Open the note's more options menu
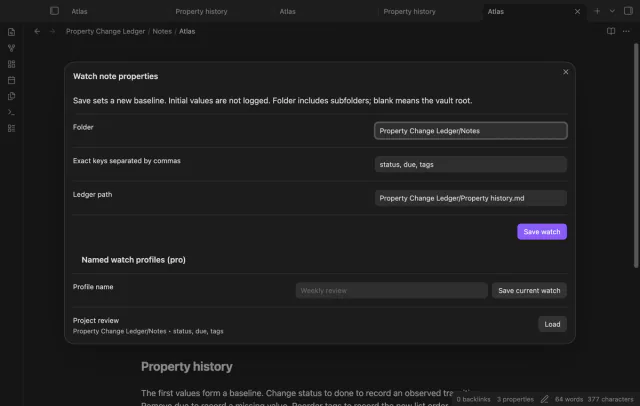The height and width of the screenshot is (406, 640). 626,31
